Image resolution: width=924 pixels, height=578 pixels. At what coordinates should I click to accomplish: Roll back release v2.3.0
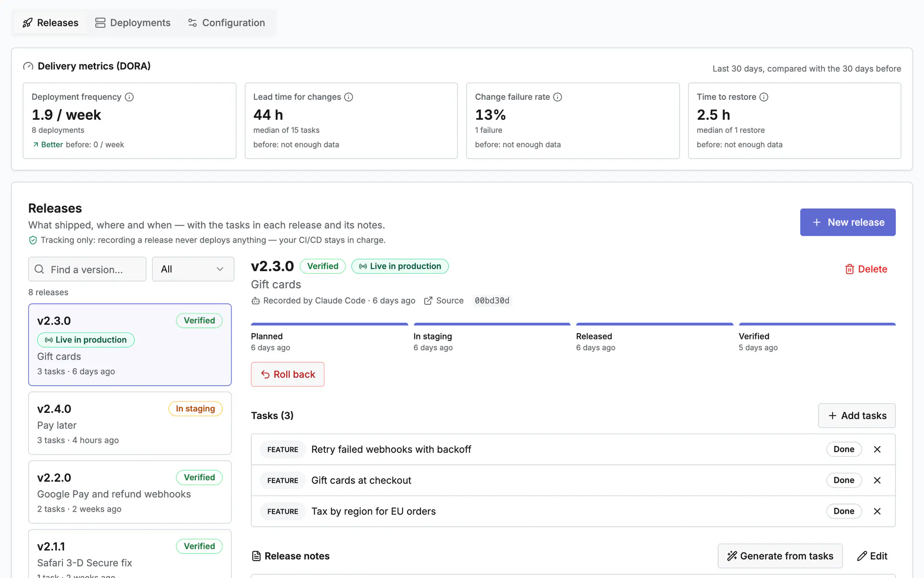(x=288, y=375)
